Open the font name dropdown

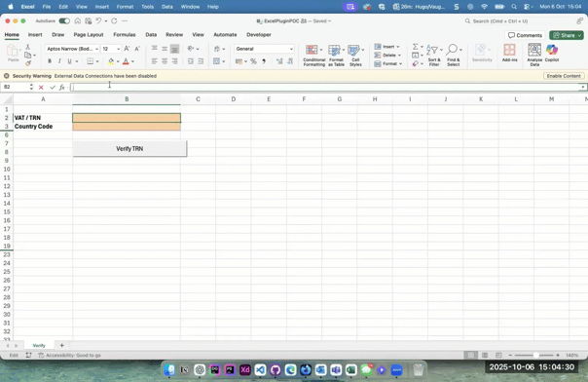[96, 49]
